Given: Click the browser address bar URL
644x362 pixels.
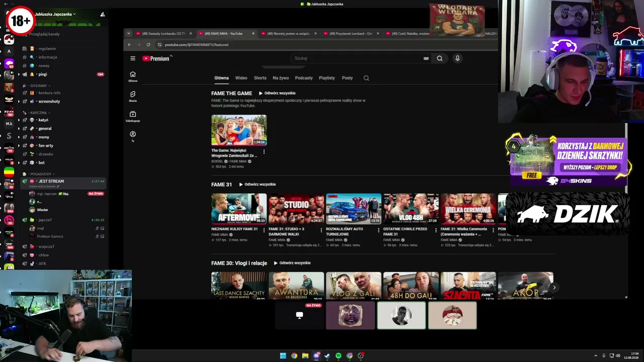Looking at the screenshot, I should (x=197, y=45).
